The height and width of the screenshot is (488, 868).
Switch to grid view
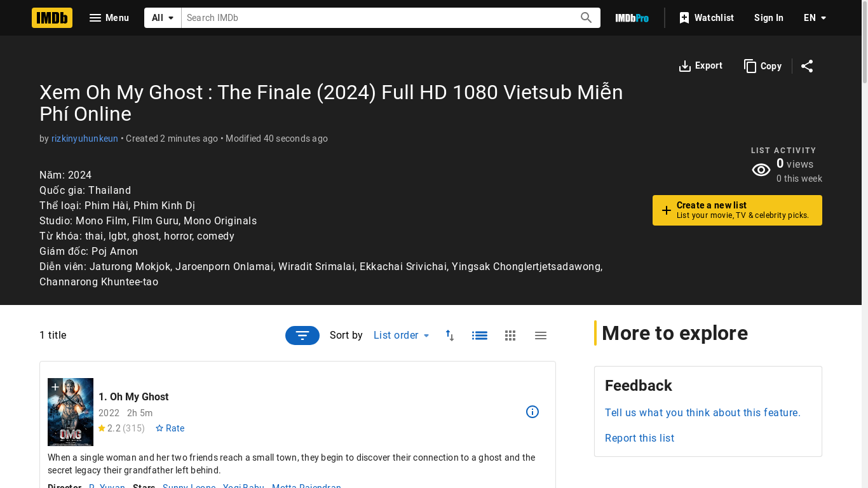[510, 335]
